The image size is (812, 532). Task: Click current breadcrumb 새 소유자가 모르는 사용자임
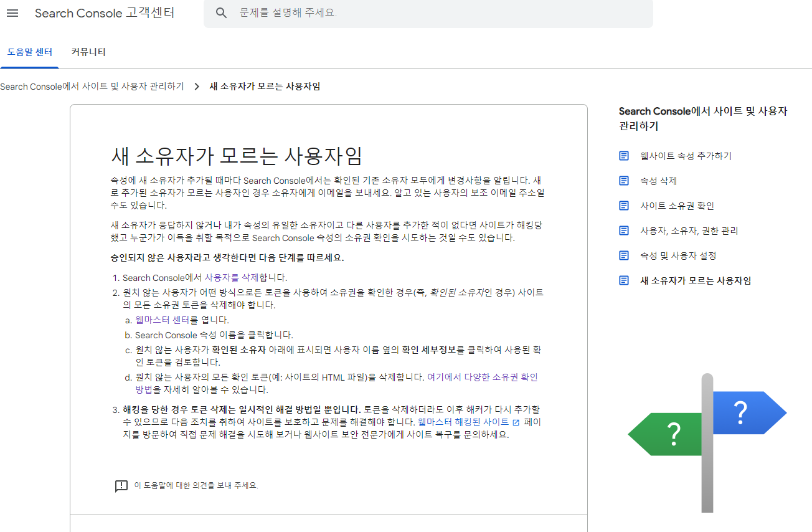(265, 87)
